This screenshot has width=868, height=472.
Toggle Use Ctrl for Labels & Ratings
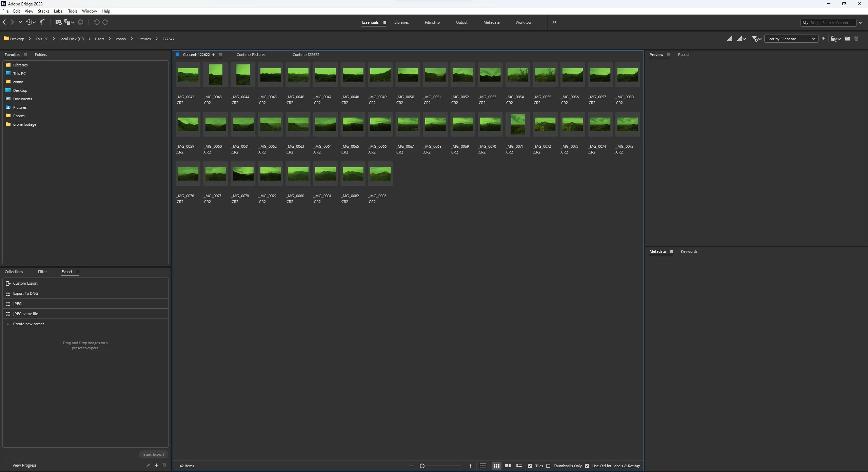(587, 466)
